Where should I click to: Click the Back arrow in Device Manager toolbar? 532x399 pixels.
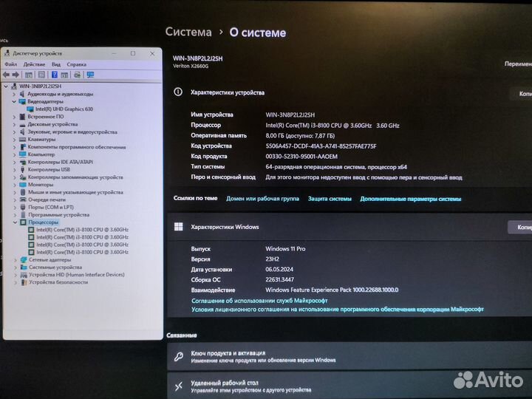coord(7,75)
